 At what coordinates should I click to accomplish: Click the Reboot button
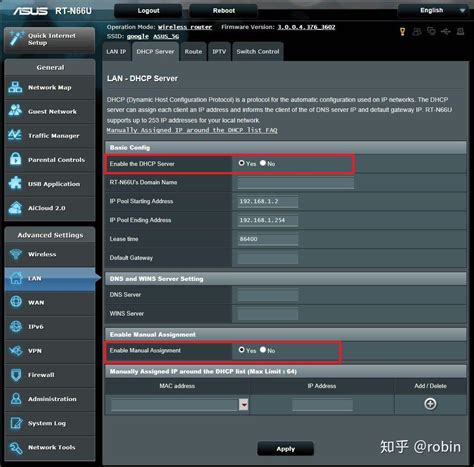click(224, 11)
